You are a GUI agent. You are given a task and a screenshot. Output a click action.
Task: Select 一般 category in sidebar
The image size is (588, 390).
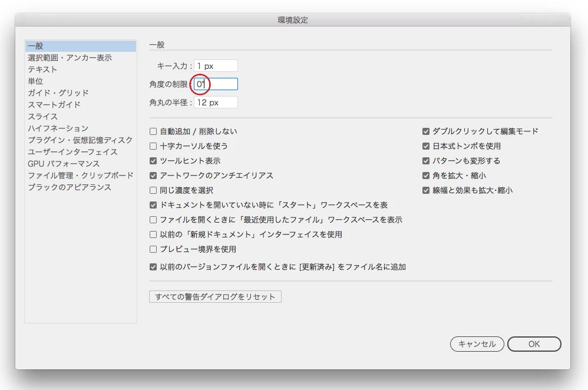81,46
